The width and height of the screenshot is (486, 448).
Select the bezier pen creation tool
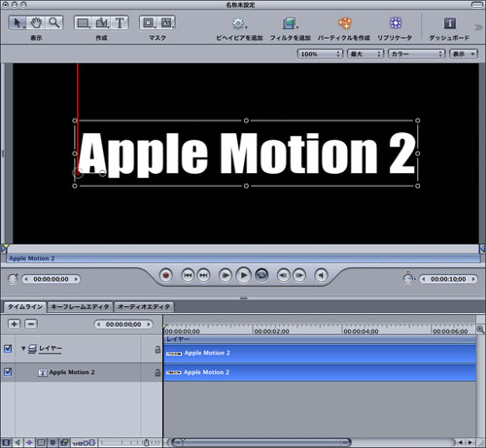(102, 22)
